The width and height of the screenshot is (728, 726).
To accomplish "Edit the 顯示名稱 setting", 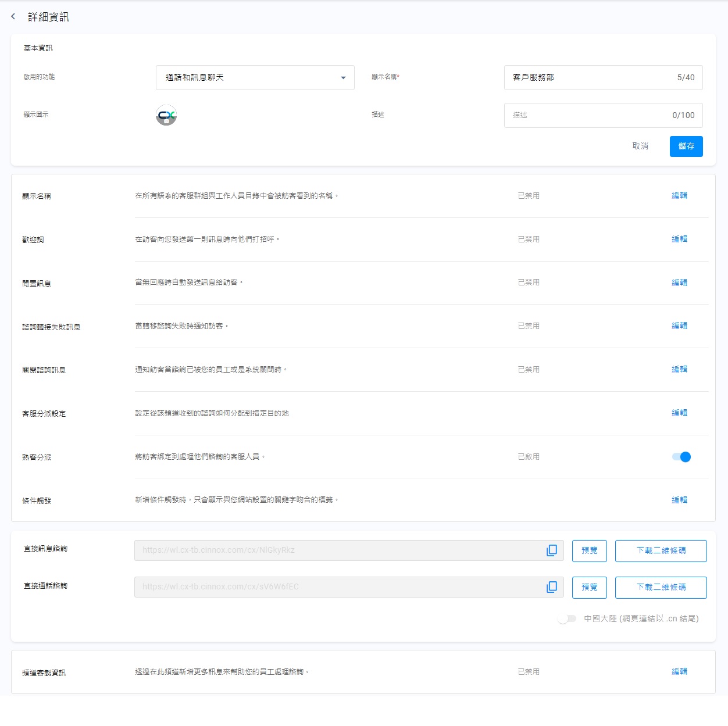I will pos(679,196).
